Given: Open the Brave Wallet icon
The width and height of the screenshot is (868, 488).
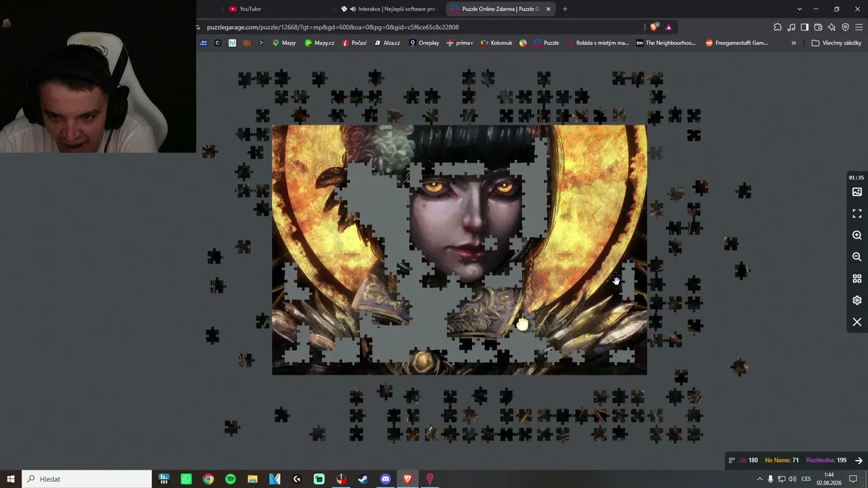Looking at the screenshot, I should pyautogui.click(x=818, y=27).
